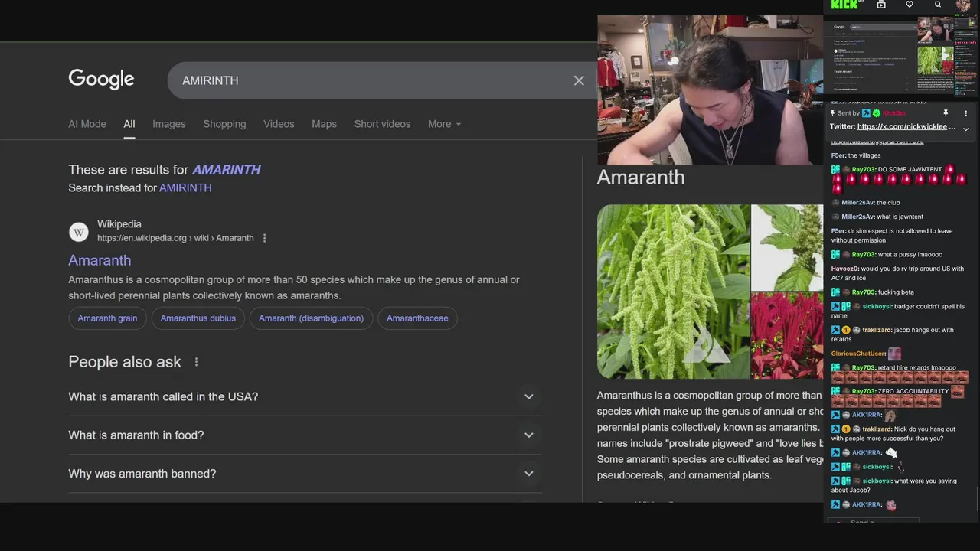The height and width of the screenshot is (551, 980).
Task: Click HavocZ0 username in chat
Action: coord(845,269)
